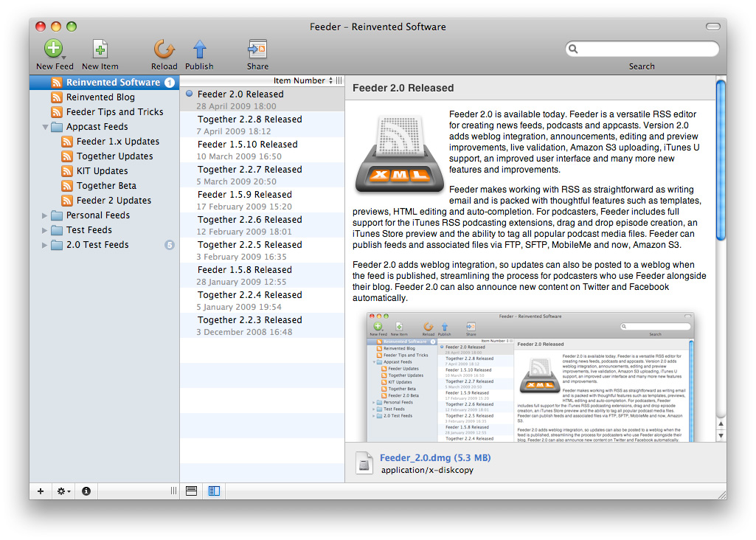Click the toolbar toggle pill in title bar
This screenshot has height=540, width=756.
tap(713, 27)
